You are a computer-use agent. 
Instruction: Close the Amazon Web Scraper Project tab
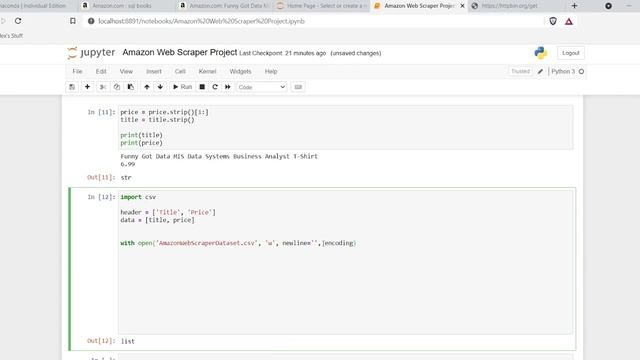click(462, 6)
